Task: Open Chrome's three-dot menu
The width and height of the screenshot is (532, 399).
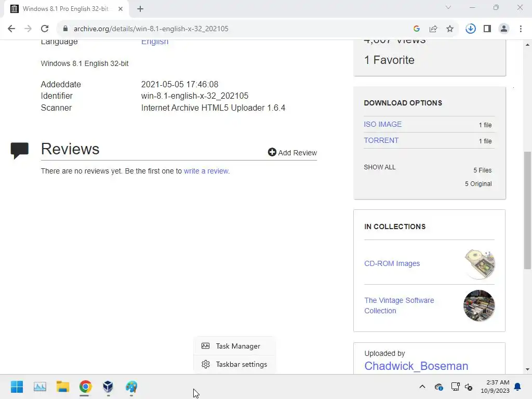Action: click(x=521, y=29)
